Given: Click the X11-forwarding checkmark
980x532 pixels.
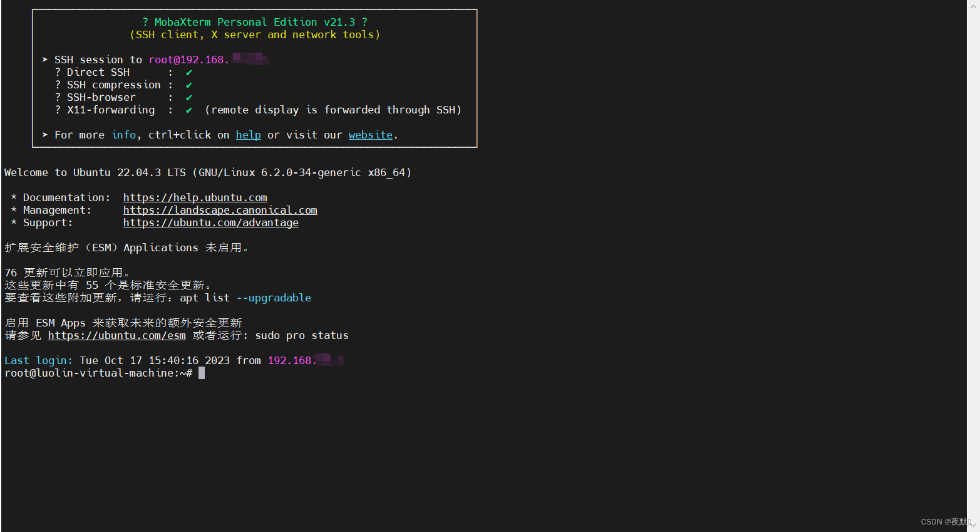Looking at the screenshot, I should point(189,110).
